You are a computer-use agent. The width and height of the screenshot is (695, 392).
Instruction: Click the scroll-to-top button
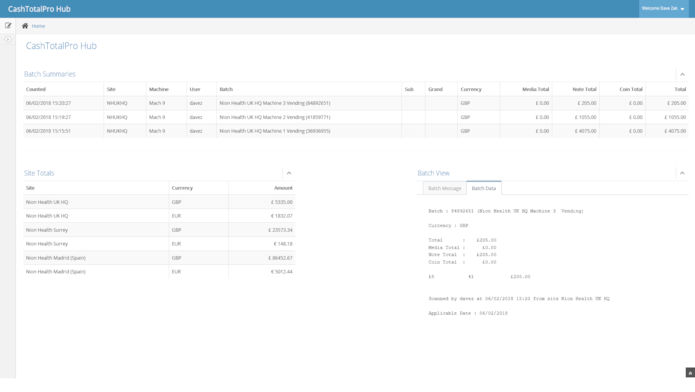click(x=690, y=372)
